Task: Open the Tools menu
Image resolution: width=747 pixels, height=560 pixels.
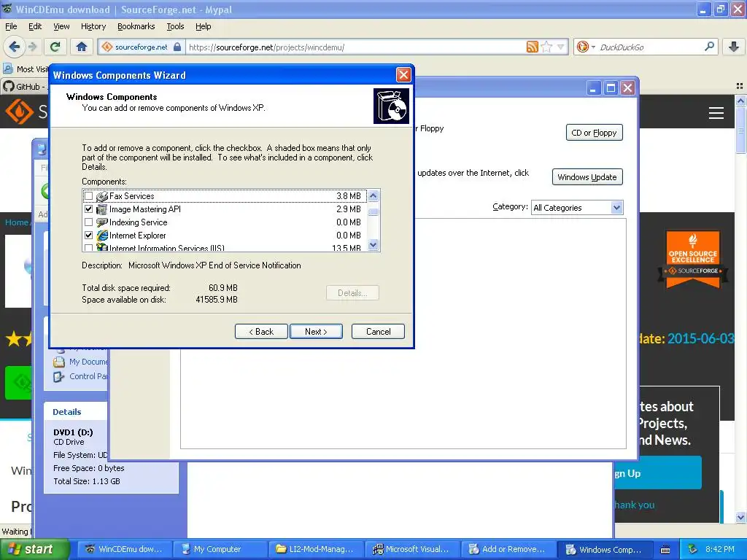Action: click(x=175, y=26)
